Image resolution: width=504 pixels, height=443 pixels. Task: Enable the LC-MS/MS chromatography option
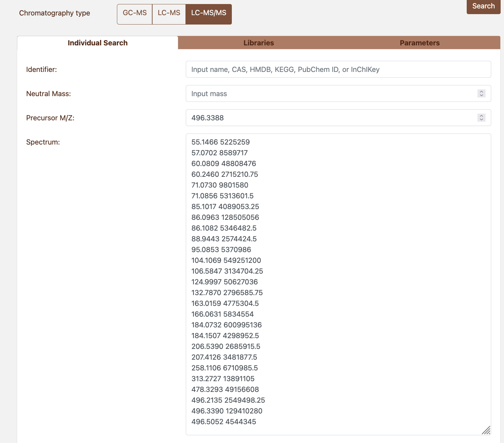tap(208, 14)
